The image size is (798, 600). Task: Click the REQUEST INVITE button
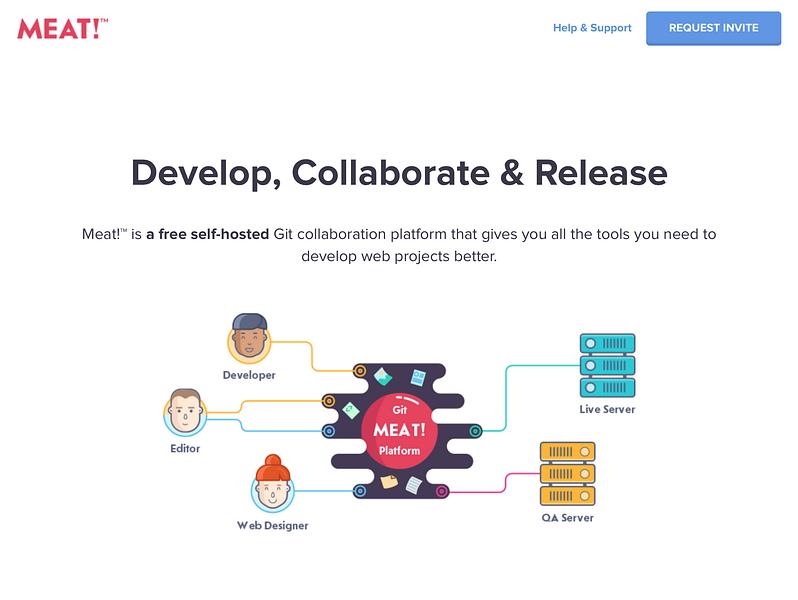tap(713, 28)
